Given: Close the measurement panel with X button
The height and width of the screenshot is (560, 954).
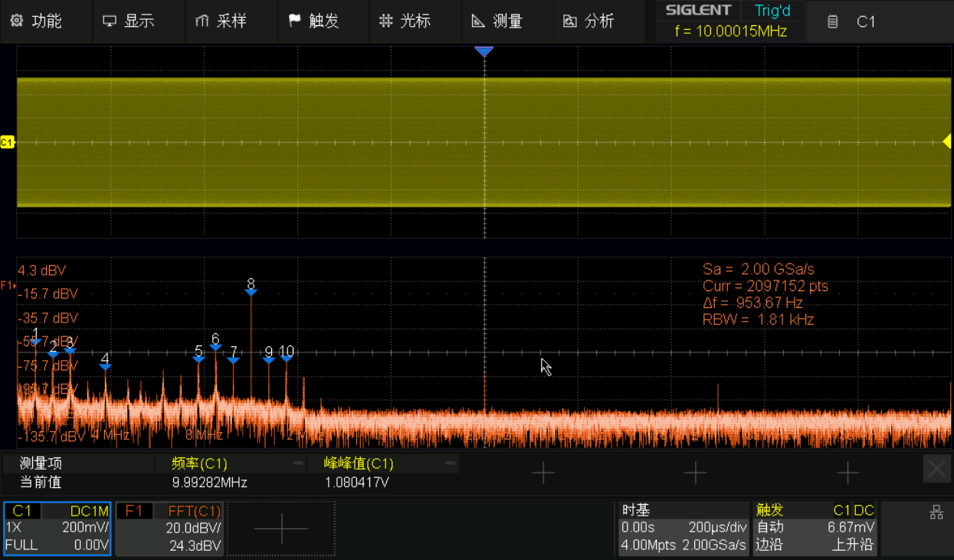Looking at the screenshot, I should point(936,469).
